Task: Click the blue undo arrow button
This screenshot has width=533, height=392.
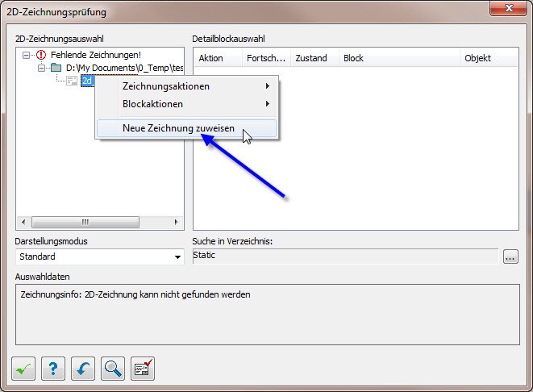Action: coord(83,368)
